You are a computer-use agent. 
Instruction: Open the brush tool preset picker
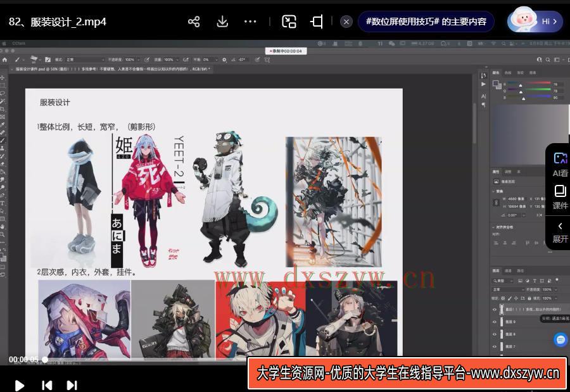[x=19, y=60]
